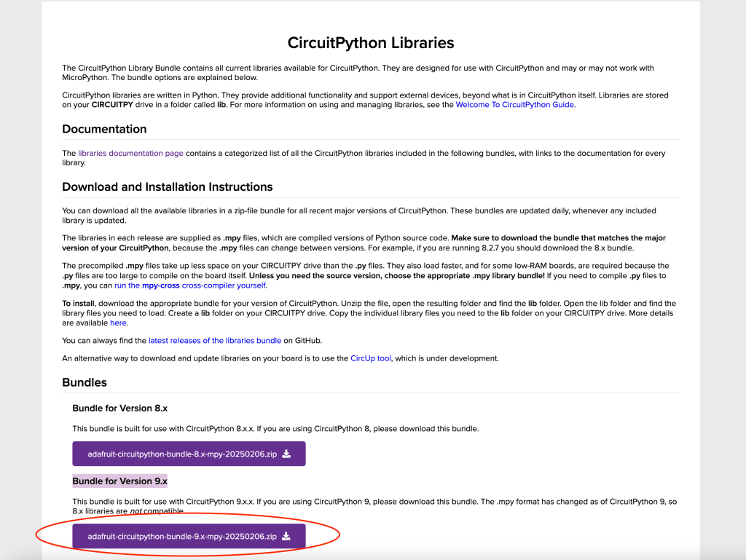Click the Documentation section heading
The width and height of the screenshot is (746, 560).
[104, 129]
